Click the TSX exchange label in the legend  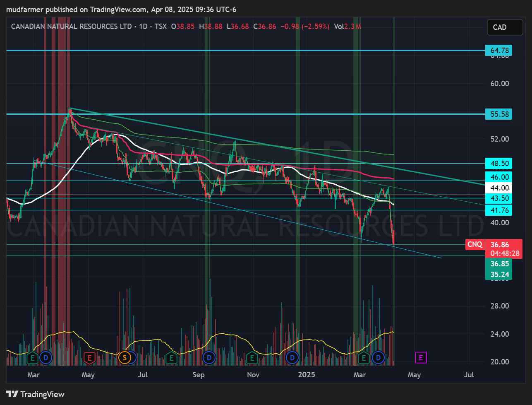pos(161,27)
